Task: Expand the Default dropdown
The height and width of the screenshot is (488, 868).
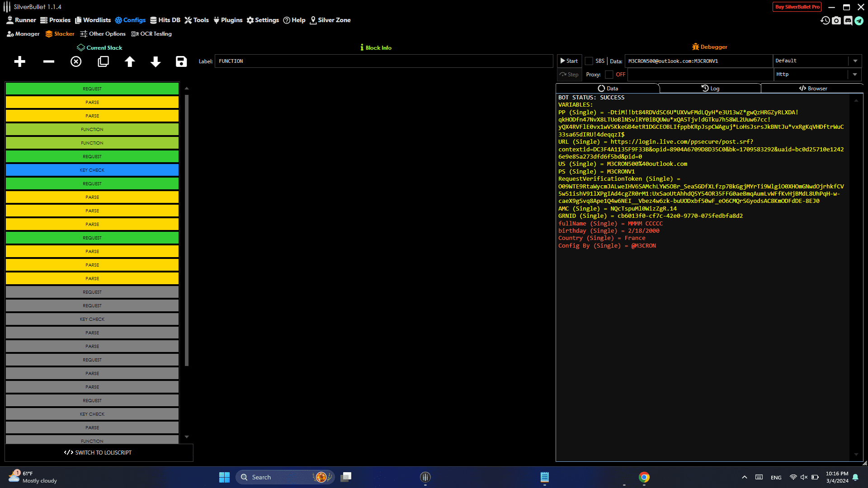Action: coord(855,61)
